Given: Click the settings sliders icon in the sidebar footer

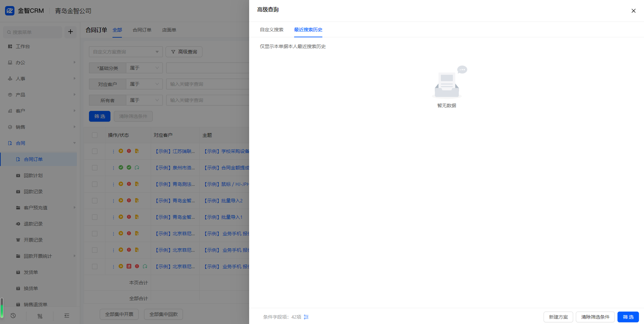Looking at the screenshot, I should (x=40, y=316).
